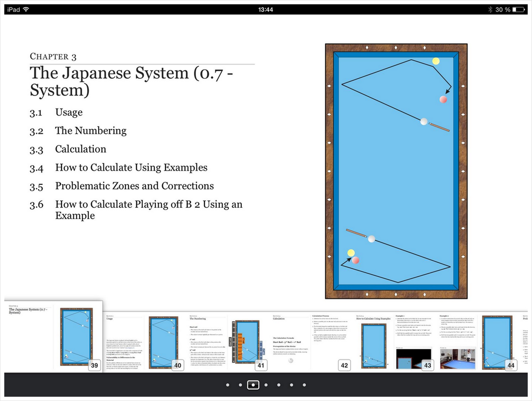The height and width of the screenshot is (401, 532).
Task: Open section 3.3 Calculation
Action: coord(68,149)
